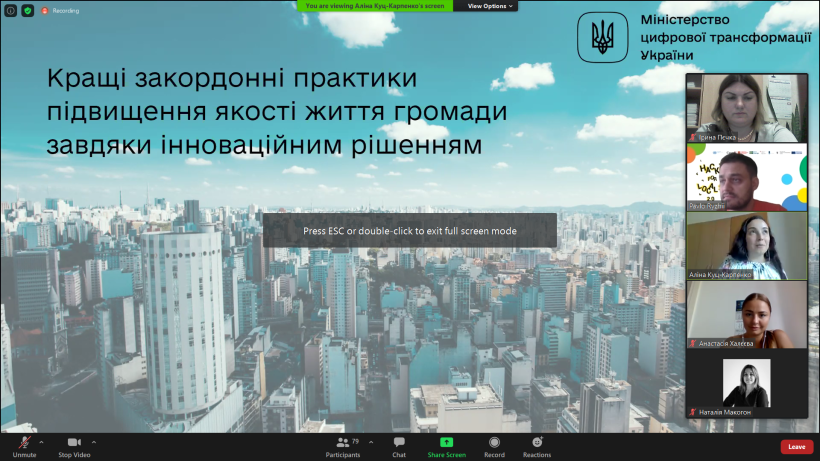Unmute the microphone
Image resolution: width=820 pixels, height=461 pixels.
[x=24, y=443]
